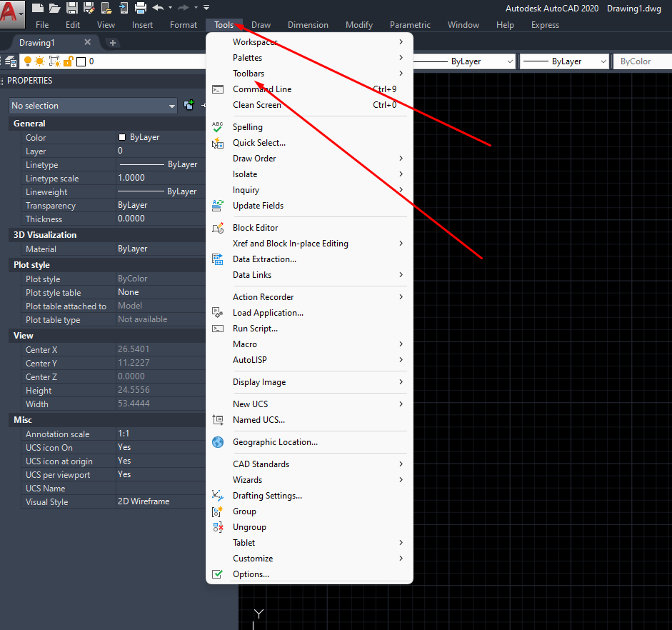Click the Drafting Settings icon
672x630 pixels.
pyautogui.click(x=218, y=496)
